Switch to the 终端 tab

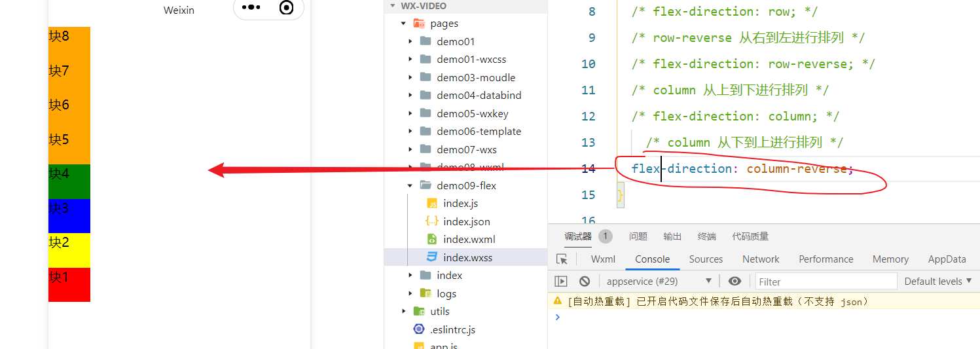pos(707,236)
